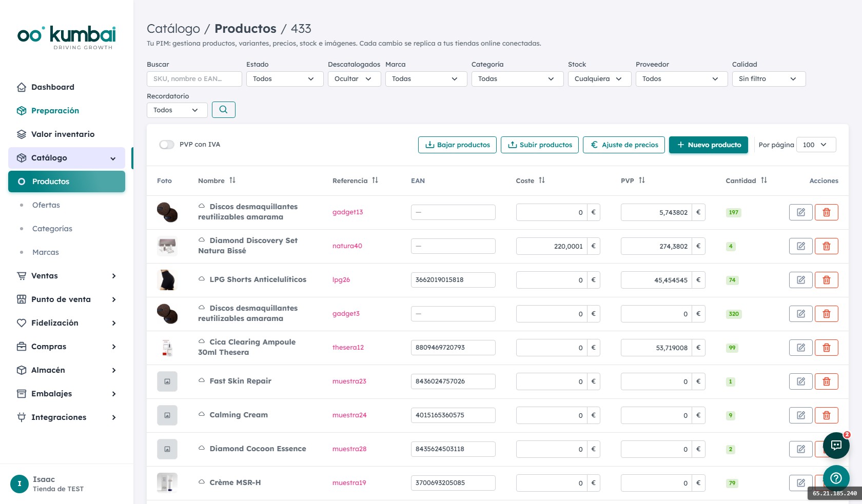862x504 pixels.
Task: Open the chat messages bubble
Action: tap(836, 445)
